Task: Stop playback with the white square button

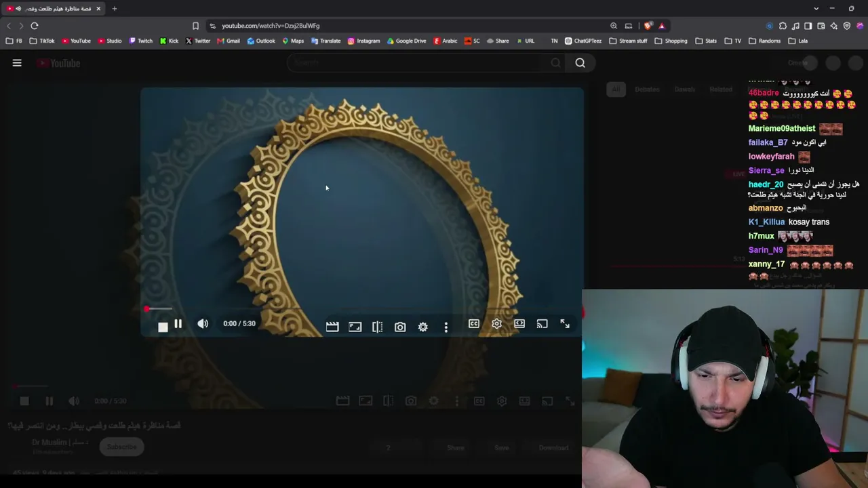Action: 163,327
